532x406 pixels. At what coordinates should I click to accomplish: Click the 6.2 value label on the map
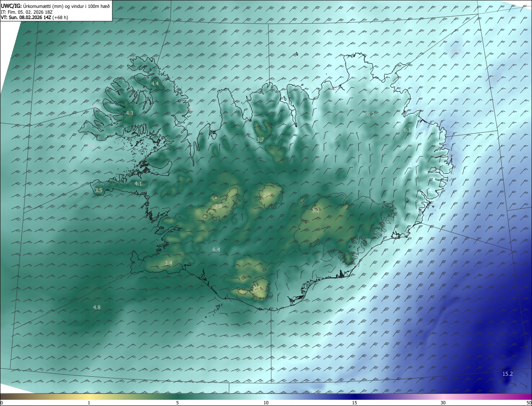click(x=371, y=114)
